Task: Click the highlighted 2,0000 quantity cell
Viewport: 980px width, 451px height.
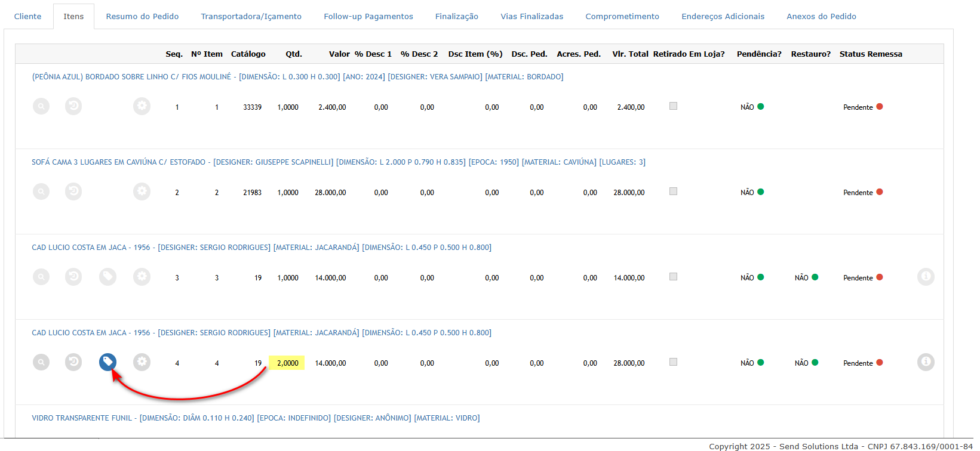Action: pyautogui.click(x=287, y=363)
